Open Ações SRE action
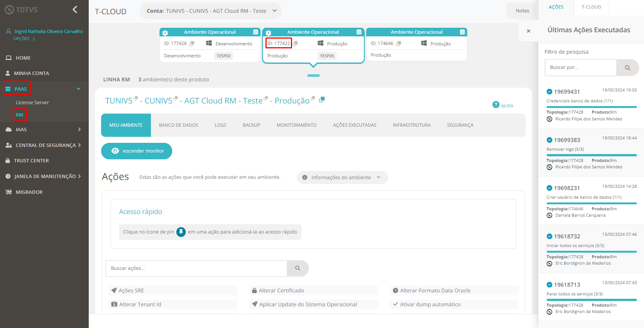 (x=173, y=291)
